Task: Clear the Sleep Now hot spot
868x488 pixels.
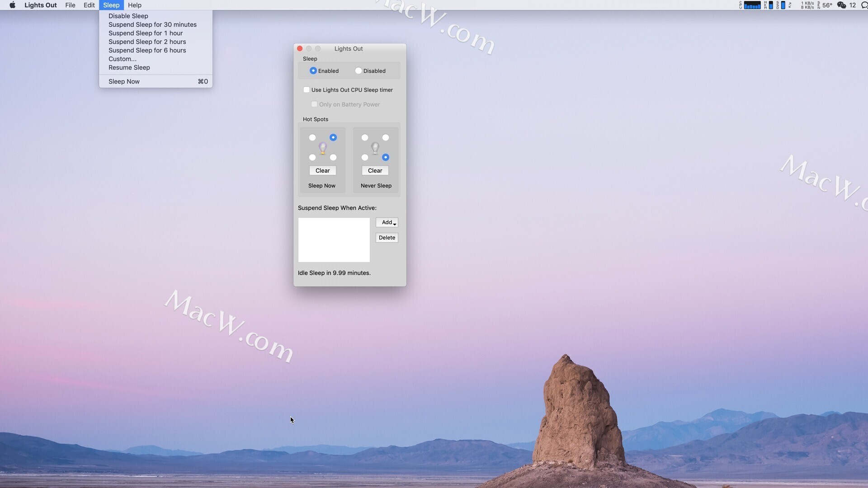Action: pyautogui.click(x=323, y=170)
